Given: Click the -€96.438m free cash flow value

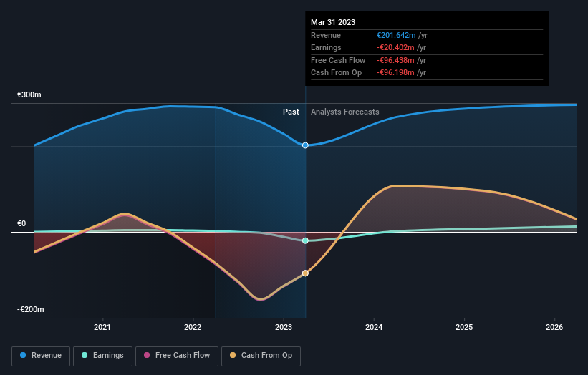Looking at the screenshot, I should 395,60.
